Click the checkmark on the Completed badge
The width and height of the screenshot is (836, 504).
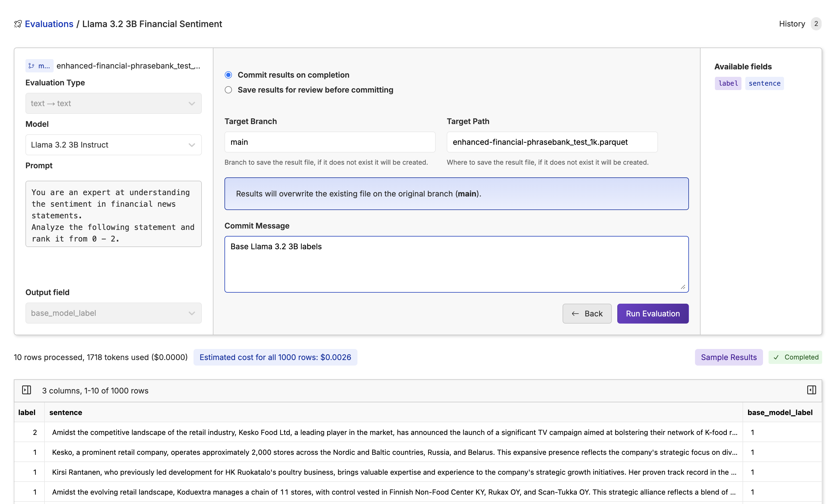[776, 357]
